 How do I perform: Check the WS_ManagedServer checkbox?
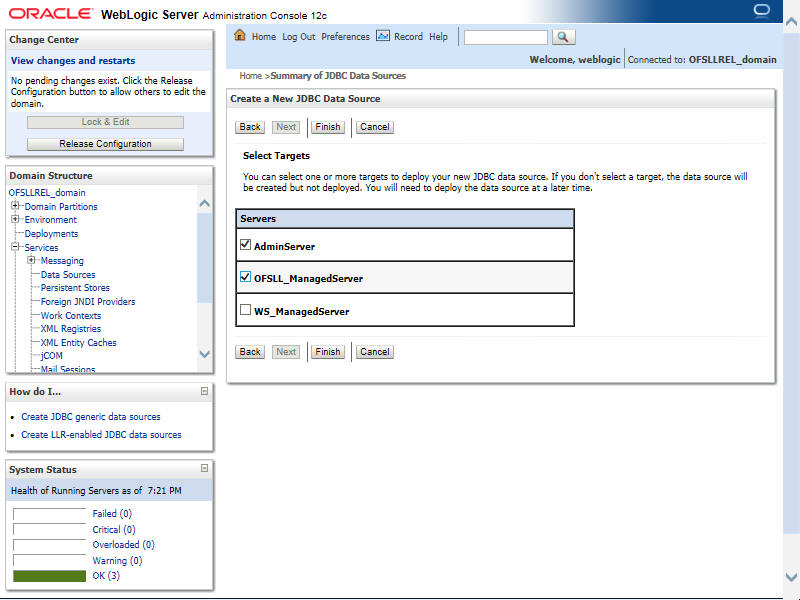[x=245, y=310]
